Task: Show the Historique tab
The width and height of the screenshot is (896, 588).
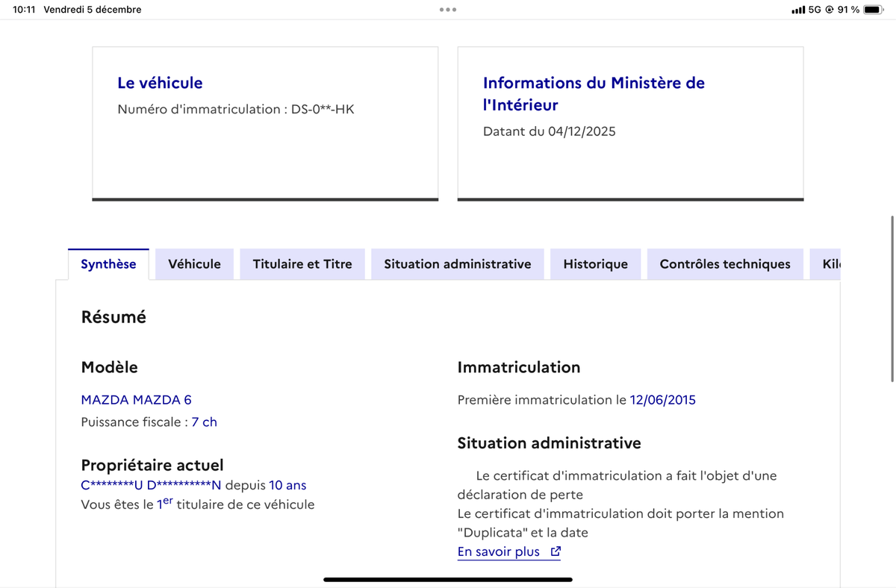Action: pyautogui.click(x=595, y=264)
